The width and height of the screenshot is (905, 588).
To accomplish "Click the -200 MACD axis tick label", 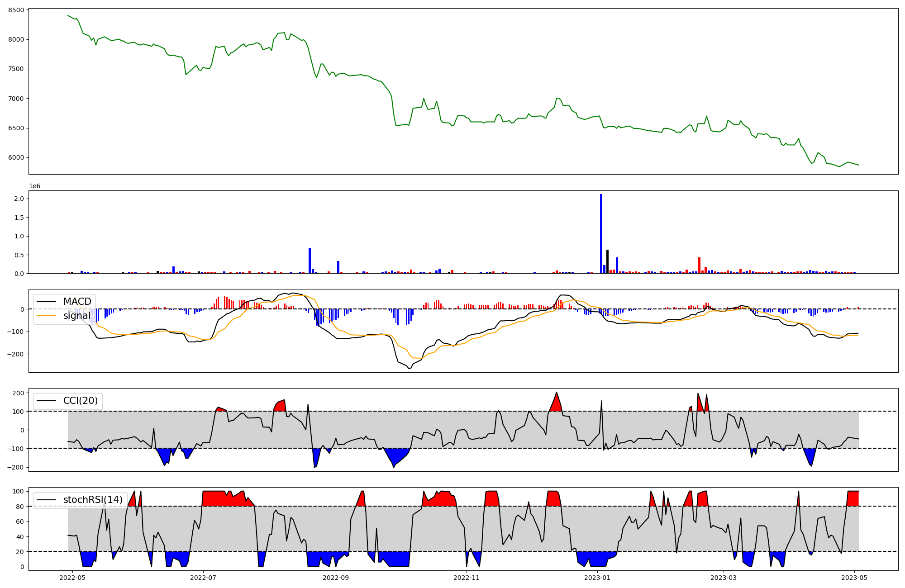I will click(x=15, y=354).
